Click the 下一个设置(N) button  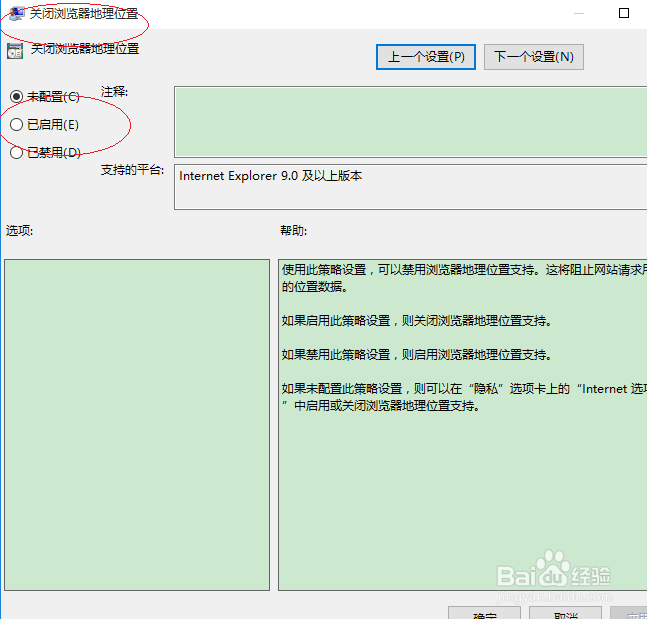[534, 57]
